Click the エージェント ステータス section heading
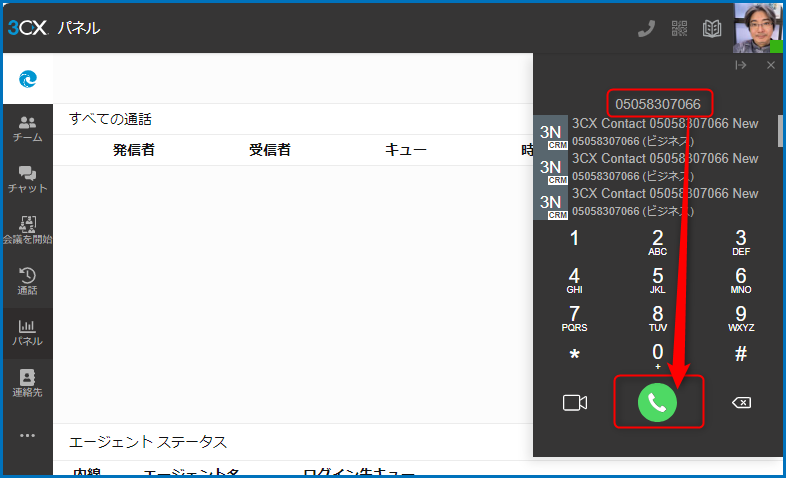 tap(148, 442)
